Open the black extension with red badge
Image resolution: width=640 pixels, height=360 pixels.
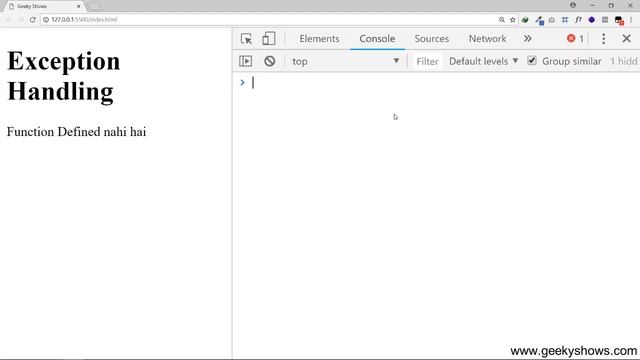[619, 20]
